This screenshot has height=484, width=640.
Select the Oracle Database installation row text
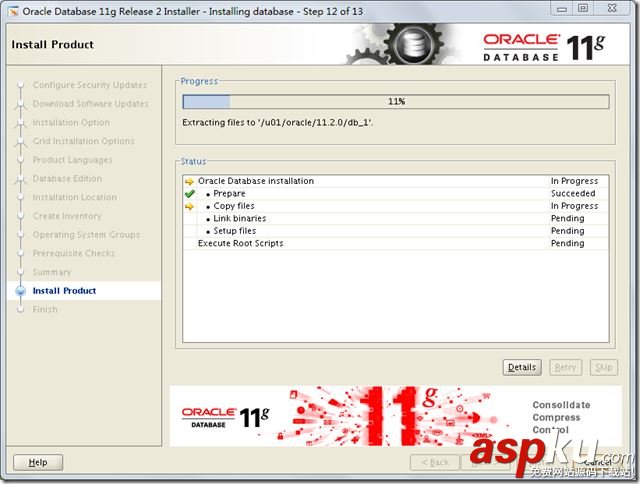256,181
